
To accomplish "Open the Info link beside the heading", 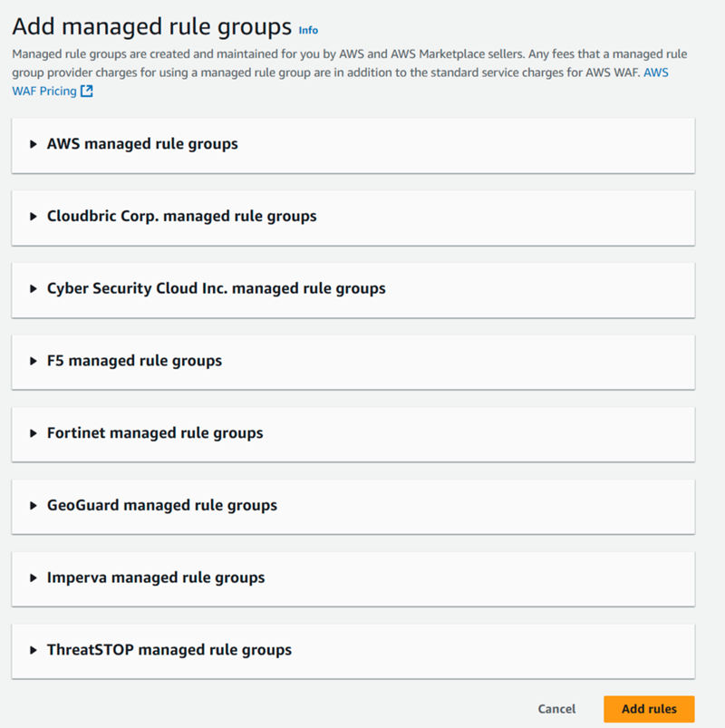I will 308,30.
